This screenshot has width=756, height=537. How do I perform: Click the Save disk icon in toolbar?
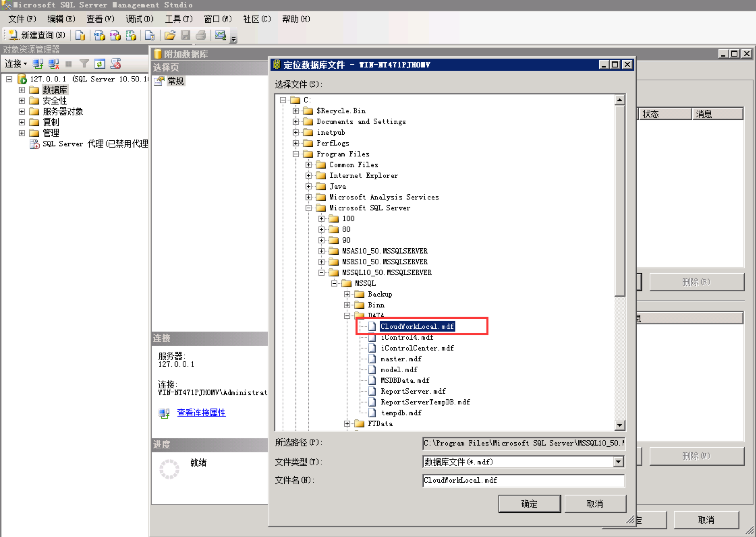point(185,35)
